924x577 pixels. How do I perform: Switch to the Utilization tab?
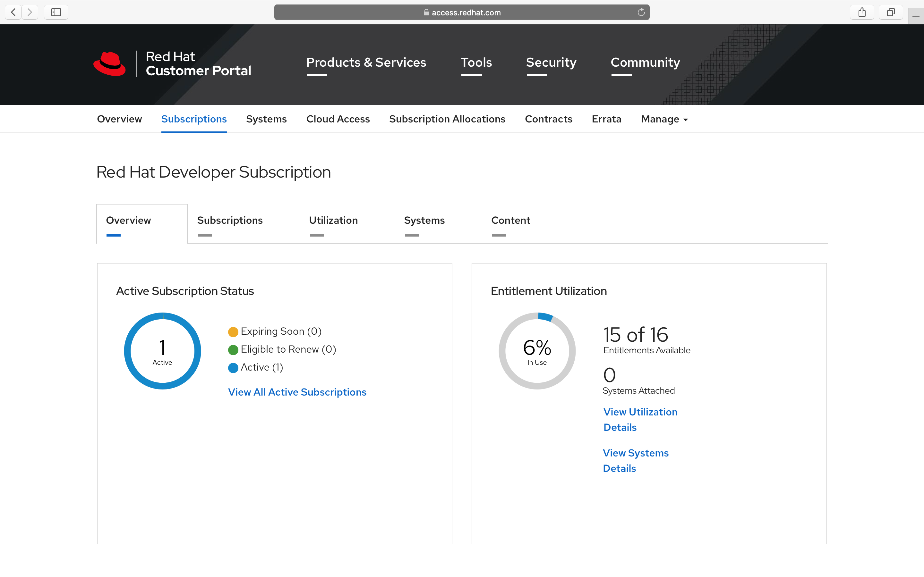pyautogui.click(x=333, y=221)
